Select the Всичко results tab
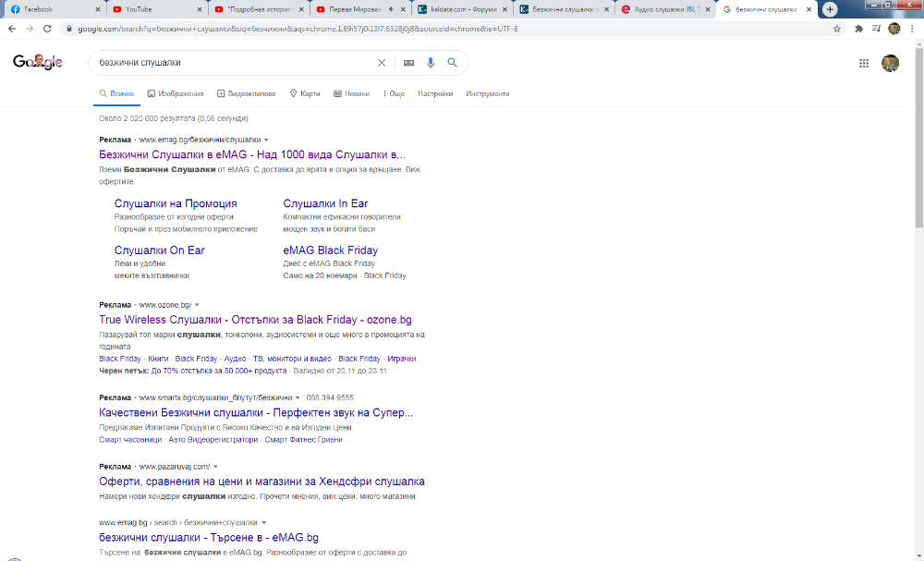The height and width of the screenshot is (561, 924). [x=116, y=93]
